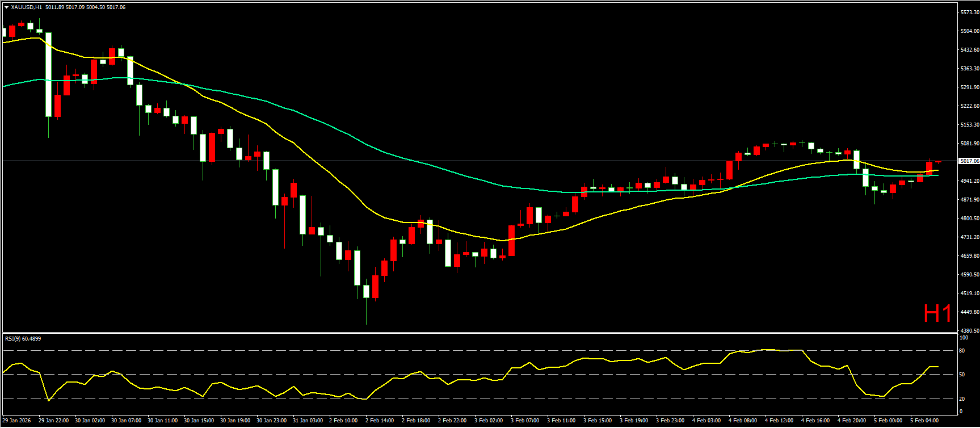This screenshot has width=980, height=428.
Task: Click the 4800.50 price axis label
Action: 969,218
